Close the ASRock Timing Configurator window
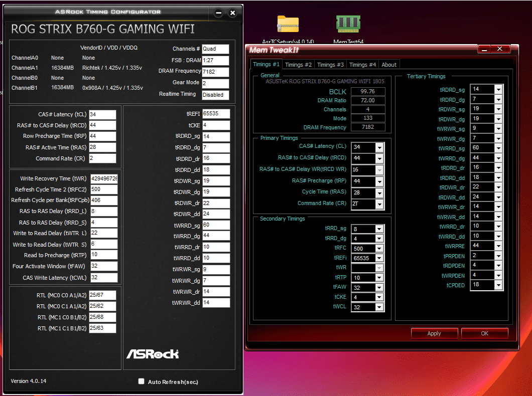Viewport: 532px width, 396px height. coord(233,13)
